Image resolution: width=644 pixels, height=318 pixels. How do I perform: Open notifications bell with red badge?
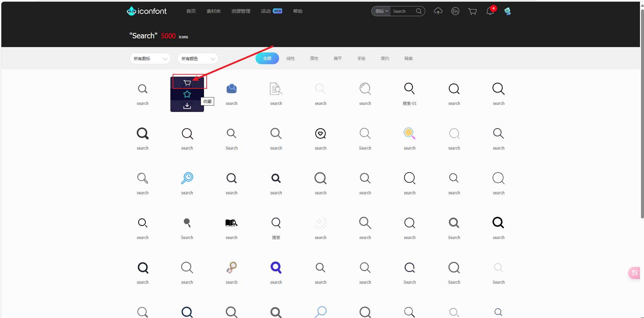click(490, 11)
